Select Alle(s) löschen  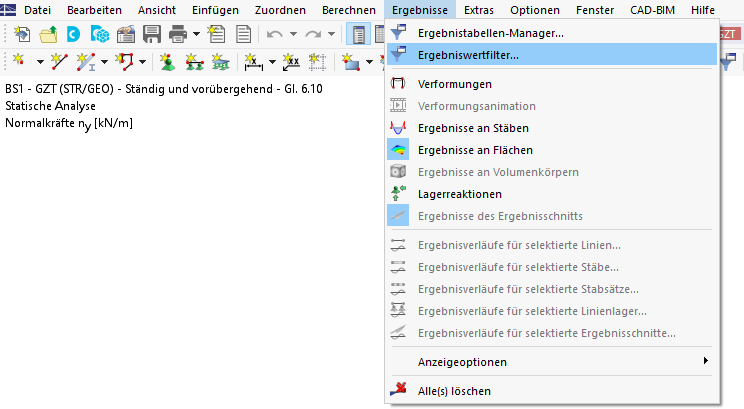coord(552,391)
